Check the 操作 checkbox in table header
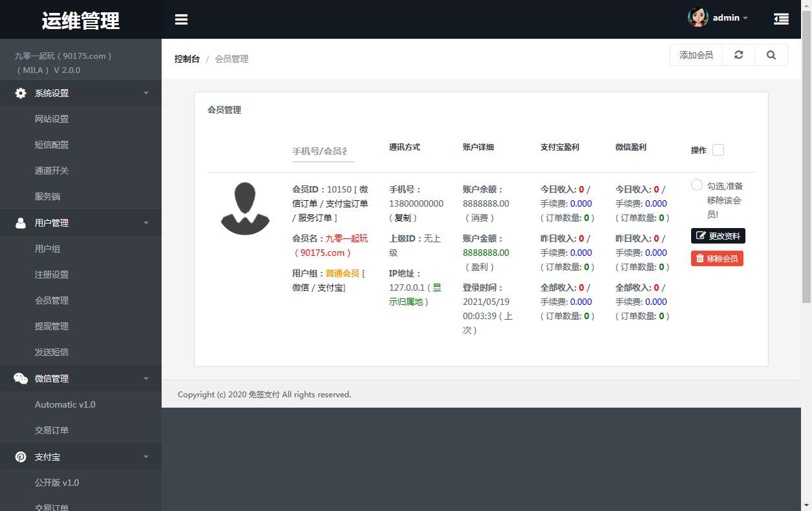 tap(718, 149)
